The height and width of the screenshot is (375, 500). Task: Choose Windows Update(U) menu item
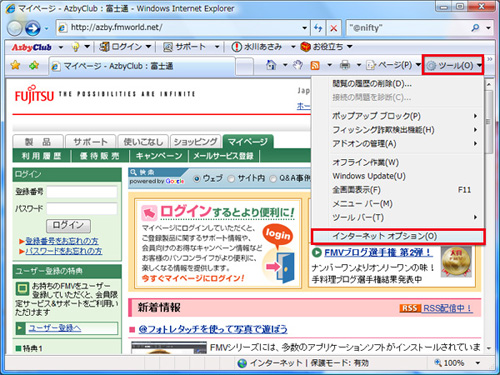click(x=397, y=176)
